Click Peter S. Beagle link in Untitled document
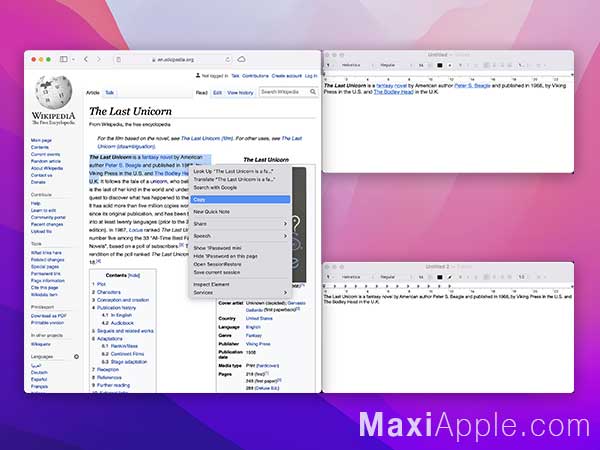 tap(472, 86)
